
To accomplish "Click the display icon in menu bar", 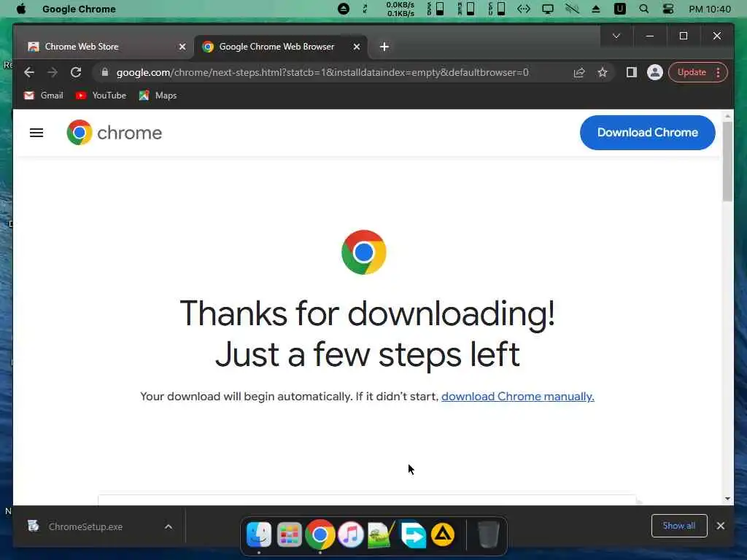I will click(547, 9).
